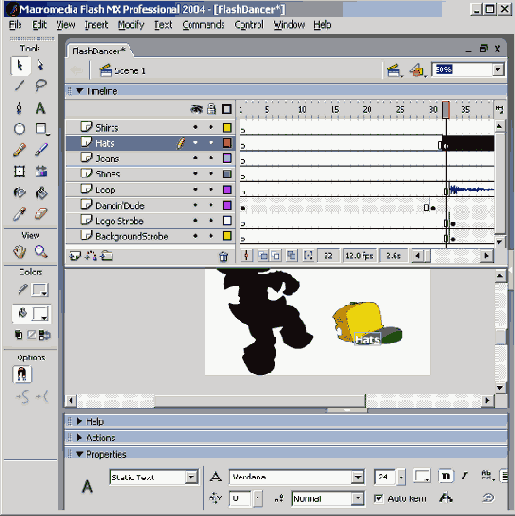This screenshot has width=515, height=516.
Task: Click the Loop layer purple color swatch
Action: (x=227, y=190)
